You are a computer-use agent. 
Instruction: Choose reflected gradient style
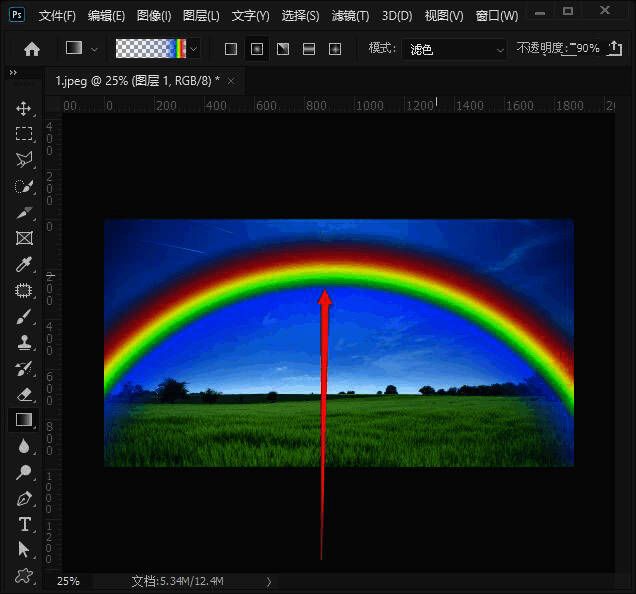click(x=309, y=49)
